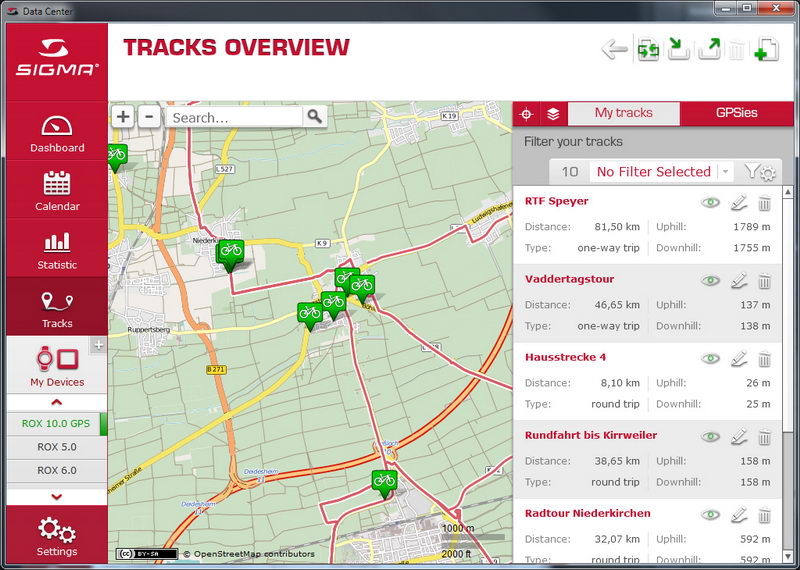800x570 pixels.
Task: Click the bike marker at the map's left edge
Action: [117, 158]
